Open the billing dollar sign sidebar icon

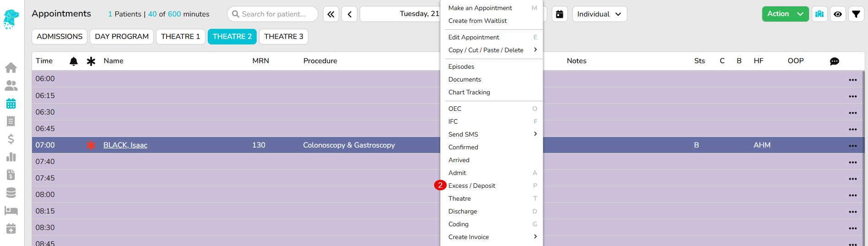click(x=11, y=139)
